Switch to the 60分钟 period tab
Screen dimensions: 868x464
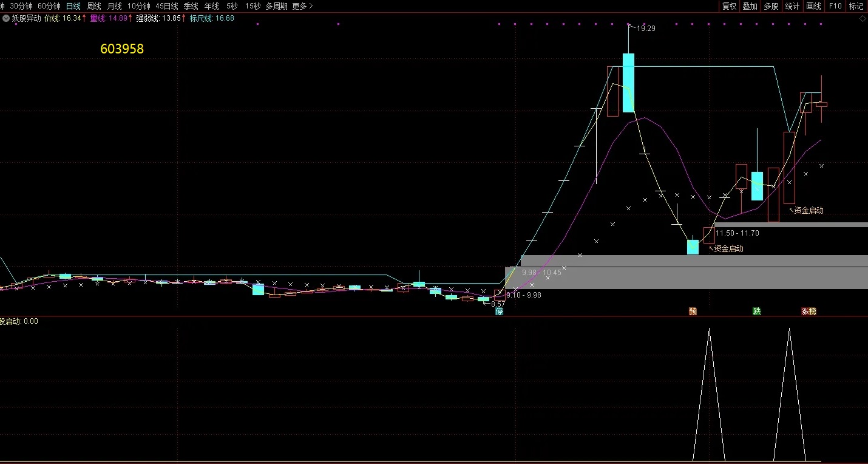coord(49,6)
